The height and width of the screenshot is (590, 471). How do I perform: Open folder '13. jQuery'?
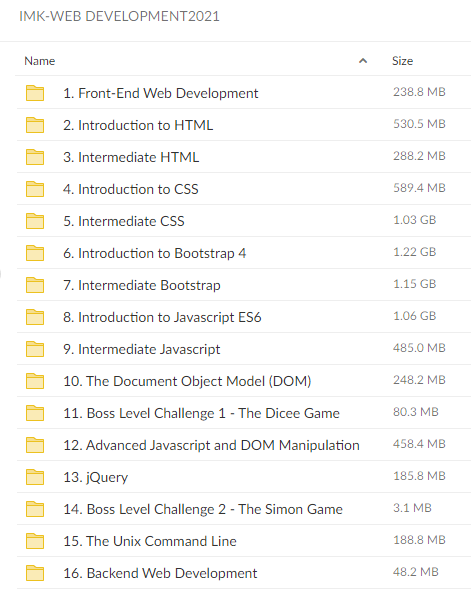click(96, 477)
